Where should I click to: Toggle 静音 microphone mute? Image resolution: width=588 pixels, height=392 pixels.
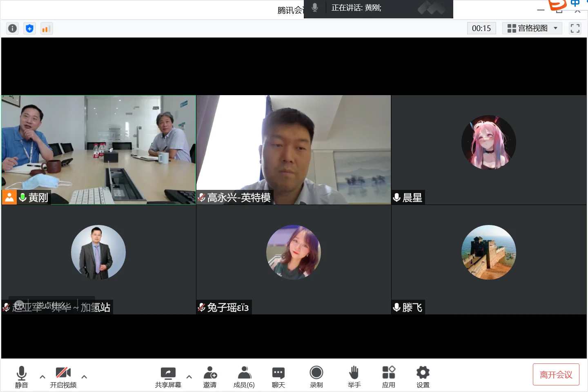[x=22, y=376]
